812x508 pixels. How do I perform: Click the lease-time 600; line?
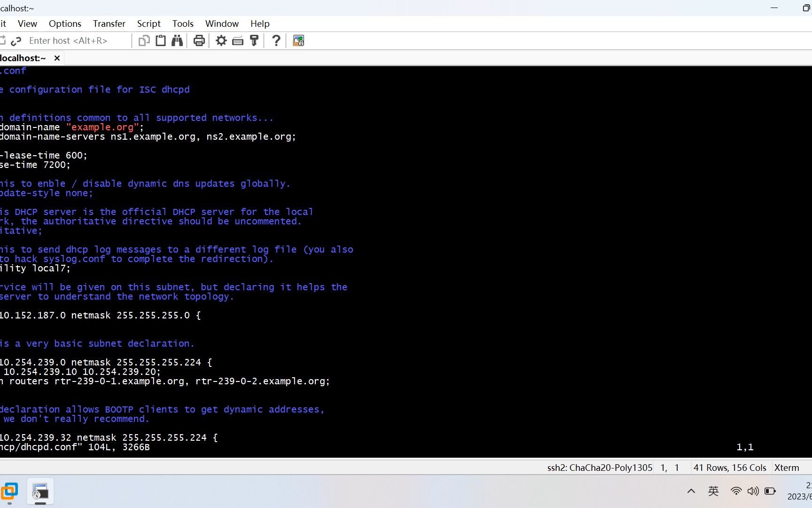tap(44, 155)
